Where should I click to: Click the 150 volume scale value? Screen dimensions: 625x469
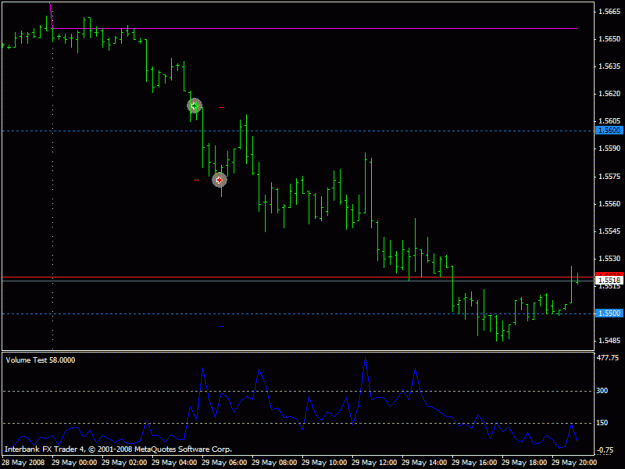pos(602,423)
